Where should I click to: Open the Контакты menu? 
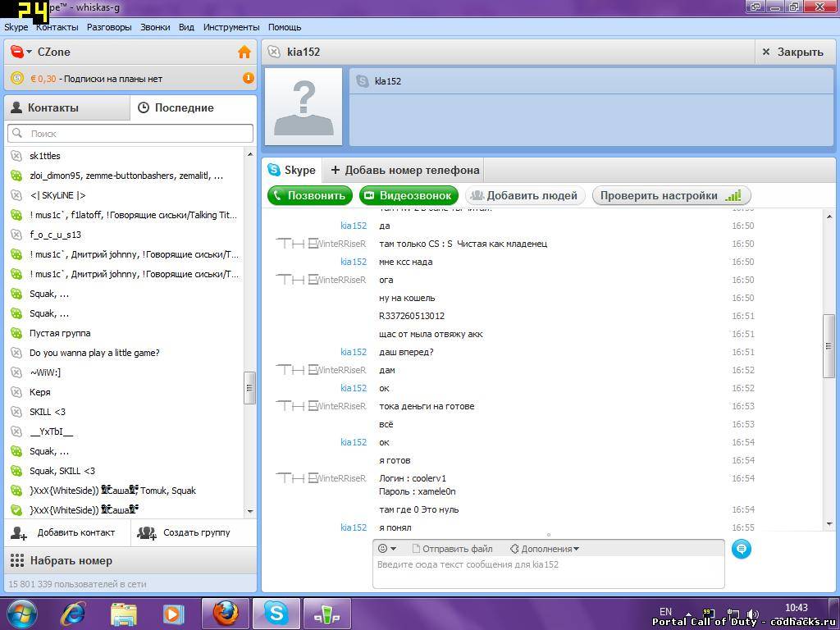pos(57,27)
